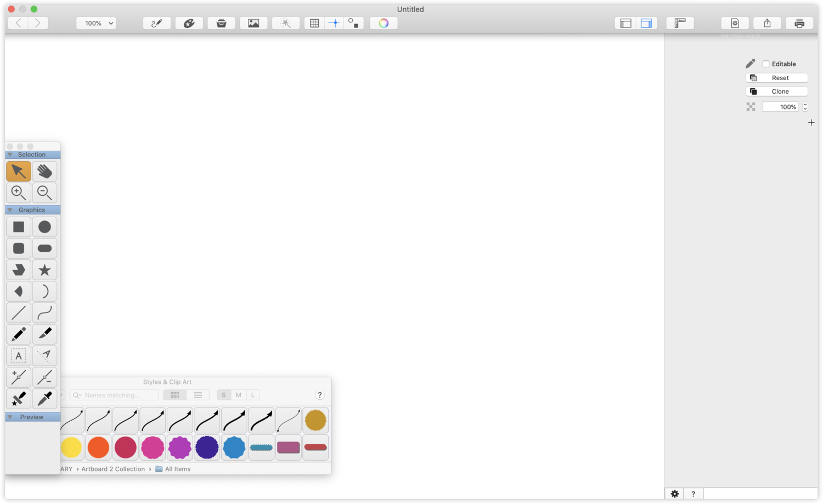The height and width of the screenshot is (504, 823).
Task: Toggle the left sidebar panel view
Action: tap(626, 23)
